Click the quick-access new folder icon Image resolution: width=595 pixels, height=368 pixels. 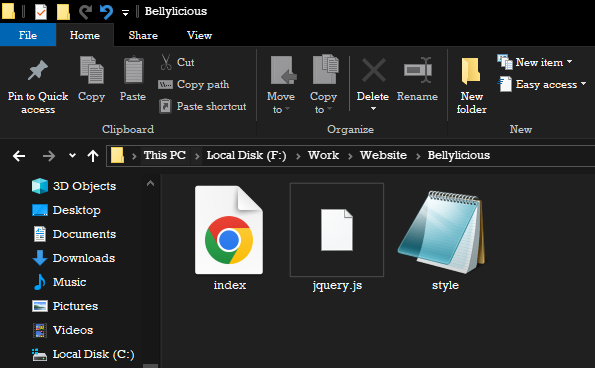click(63, 12)
